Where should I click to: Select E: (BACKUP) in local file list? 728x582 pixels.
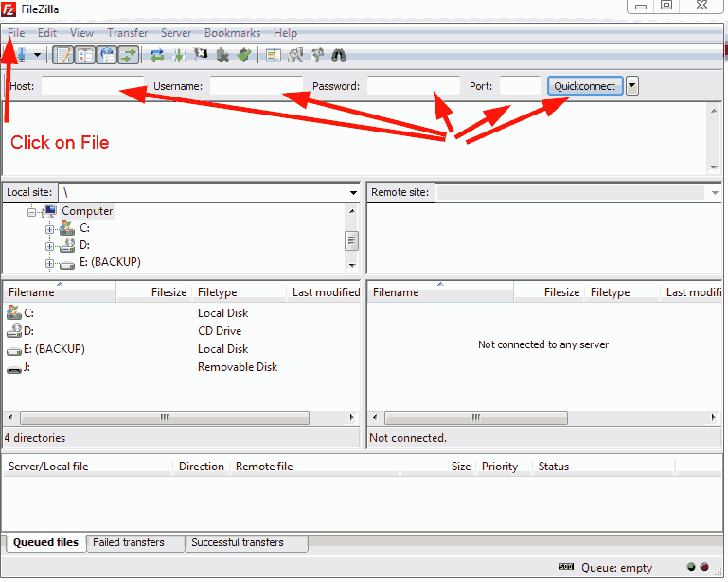[54, 349]
